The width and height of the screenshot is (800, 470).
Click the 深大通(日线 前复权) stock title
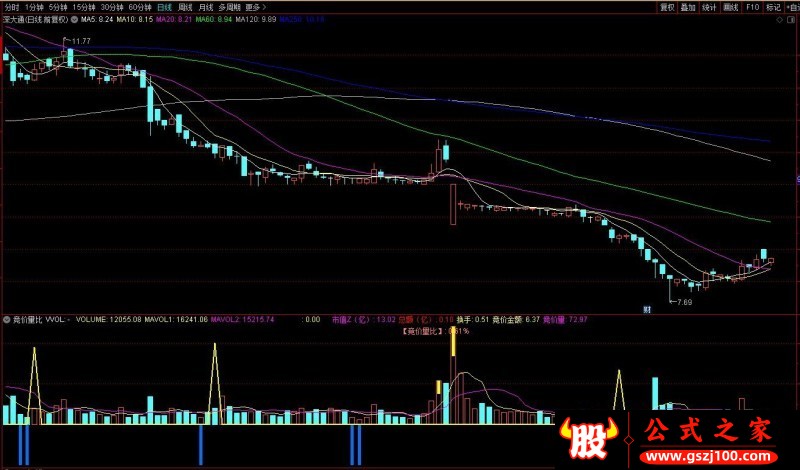36,20
